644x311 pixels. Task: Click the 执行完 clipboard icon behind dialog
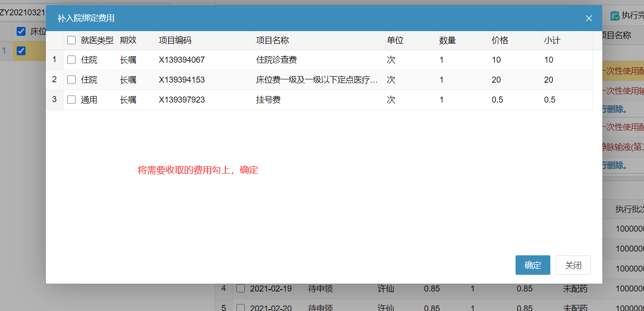click(615, 16)
